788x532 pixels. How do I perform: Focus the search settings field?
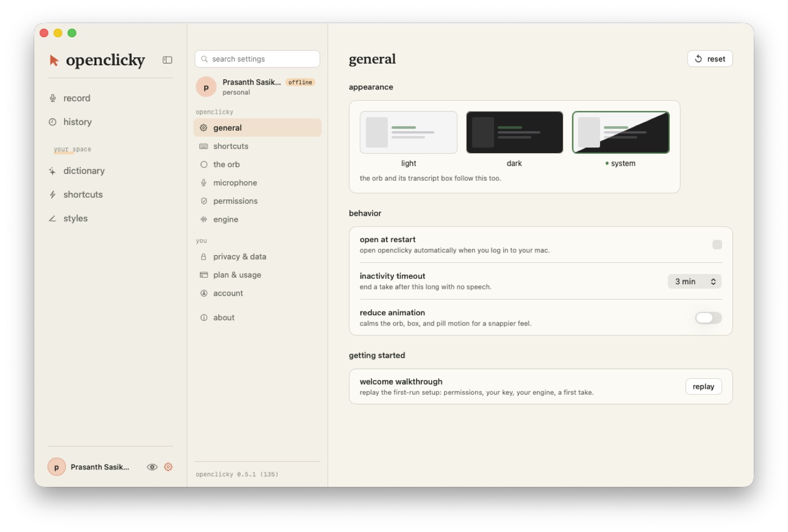pos(257,59)
